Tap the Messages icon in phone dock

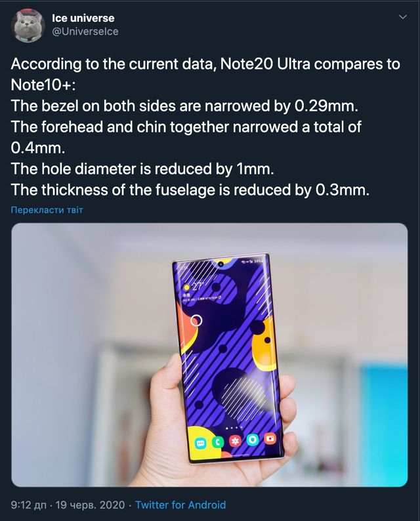(200, 444)
